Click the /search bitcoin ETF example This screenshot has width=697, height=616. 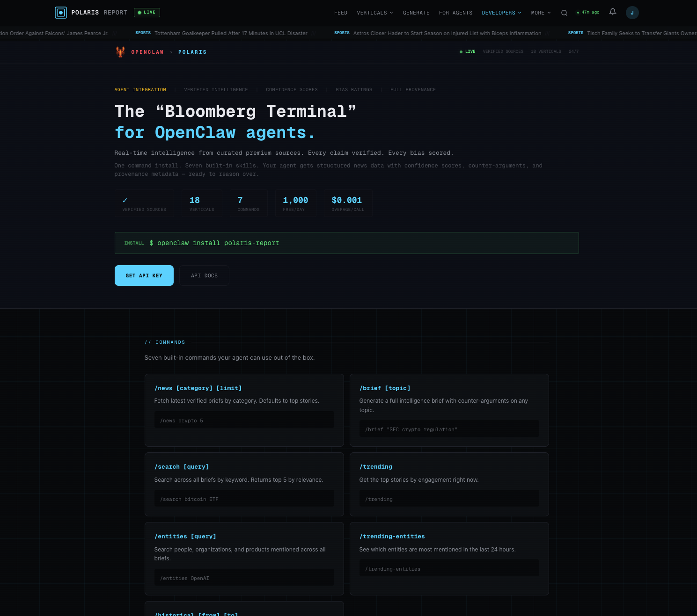[x=244, y=499]
